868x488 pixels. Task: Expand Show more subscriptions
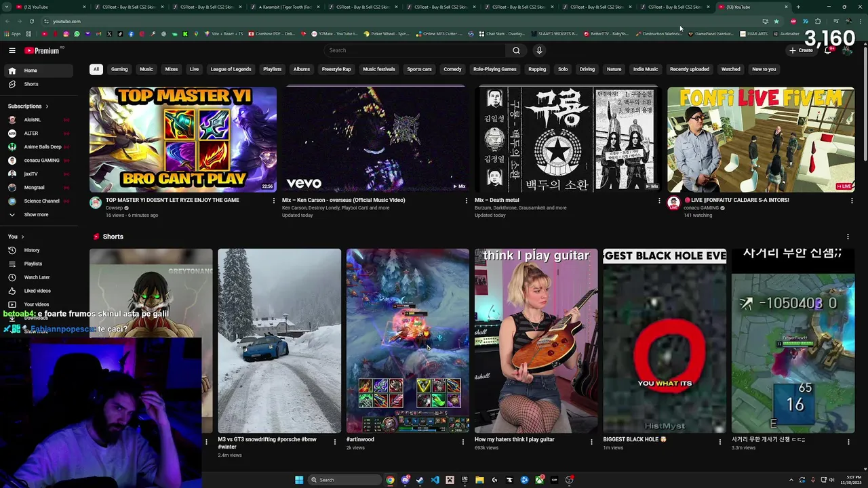coord(37,215)
